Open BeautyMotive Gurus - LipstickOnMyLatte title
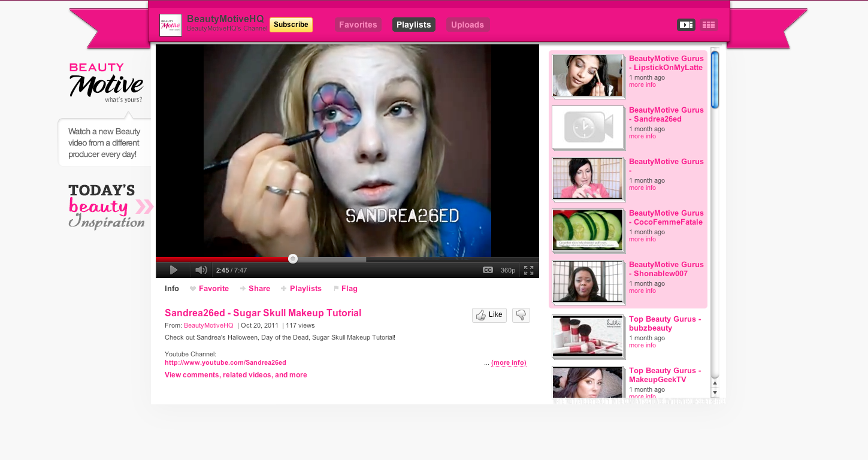Viewport: 868px width, 460px height. point(666,63)
